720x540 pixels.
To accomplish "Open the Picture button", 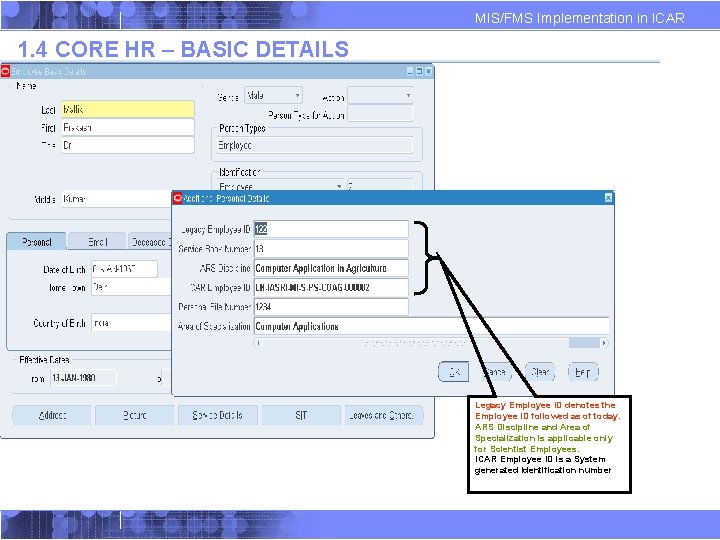I will [135, 415].
